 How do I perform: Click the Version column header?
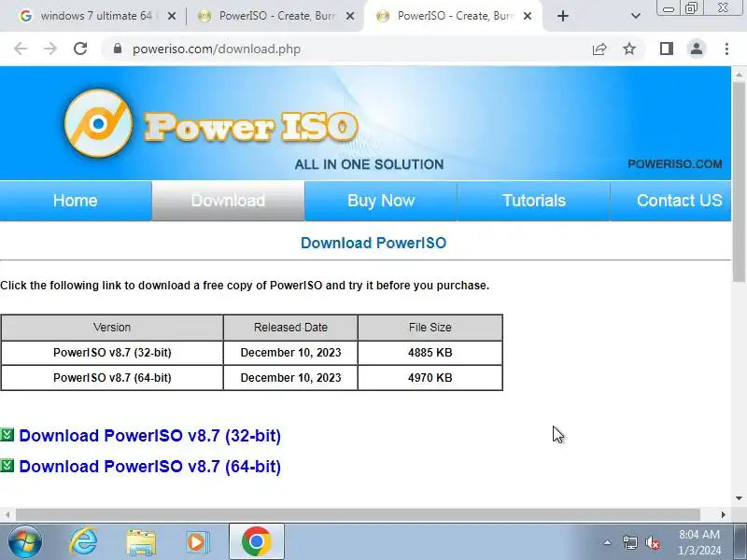tap(112, 328)
